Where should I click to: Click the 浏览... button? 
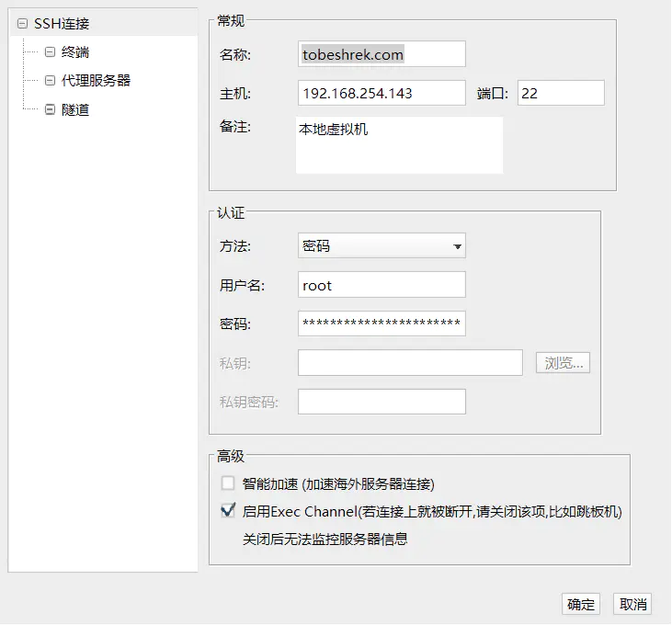[x=563, y=363]
